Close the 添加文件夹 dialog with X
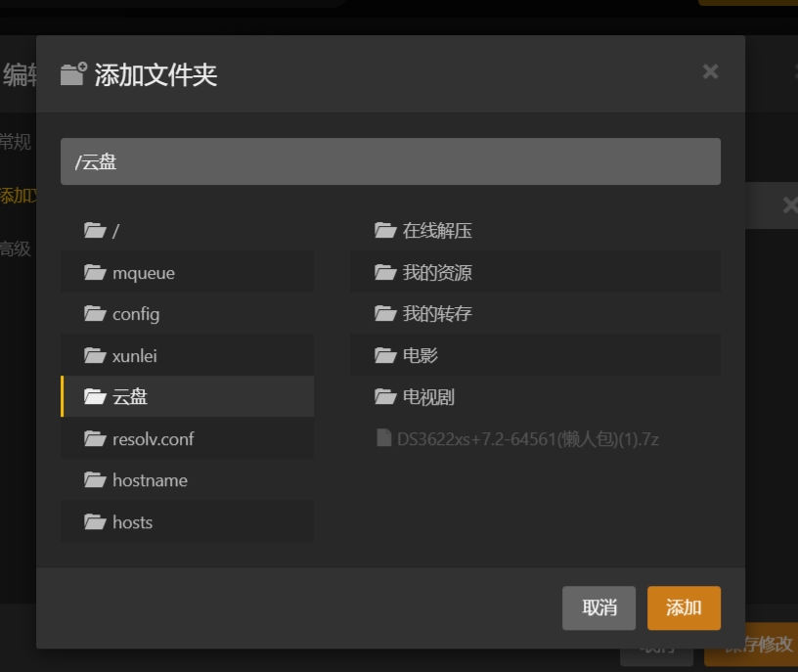The image size is (798, 672). tap(710, 71)
